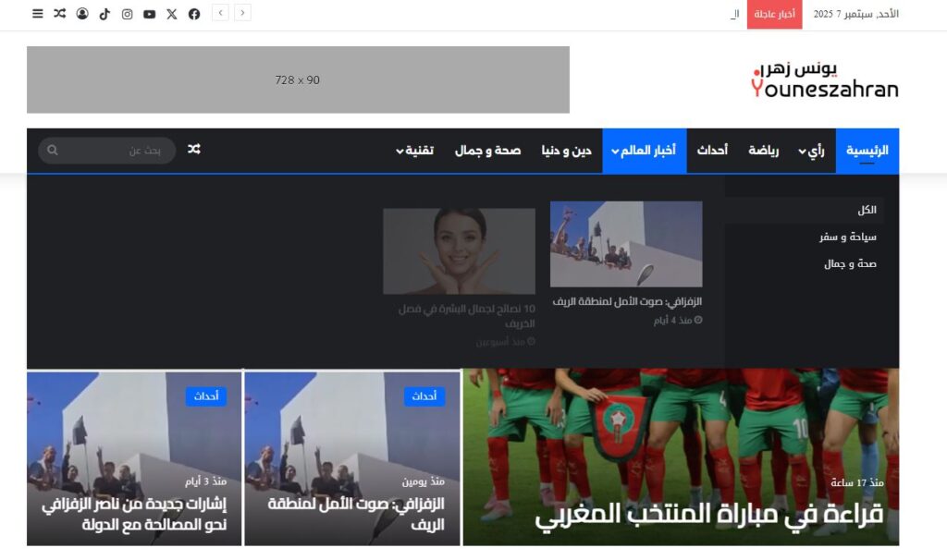Image resolution: width=947 pixels, height=560 pixels.
Task: Expand the تقنية dropdown menu
Action: click(414, 151)
